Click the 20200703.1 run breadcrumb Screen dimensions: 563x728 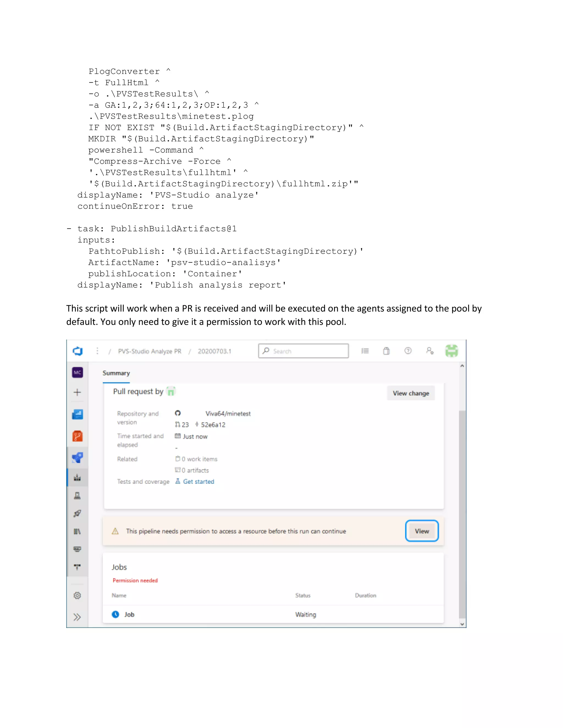tap(214, 351)
